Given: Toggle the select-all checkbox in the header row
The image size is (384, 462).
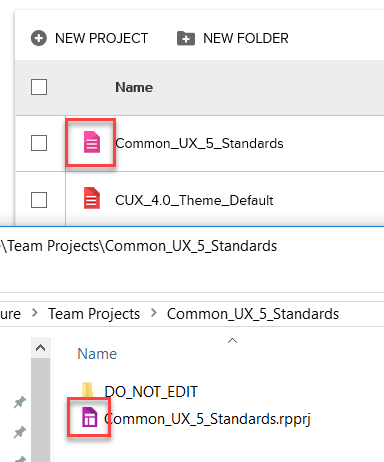Looking at the screenshot, I should 39,87.
